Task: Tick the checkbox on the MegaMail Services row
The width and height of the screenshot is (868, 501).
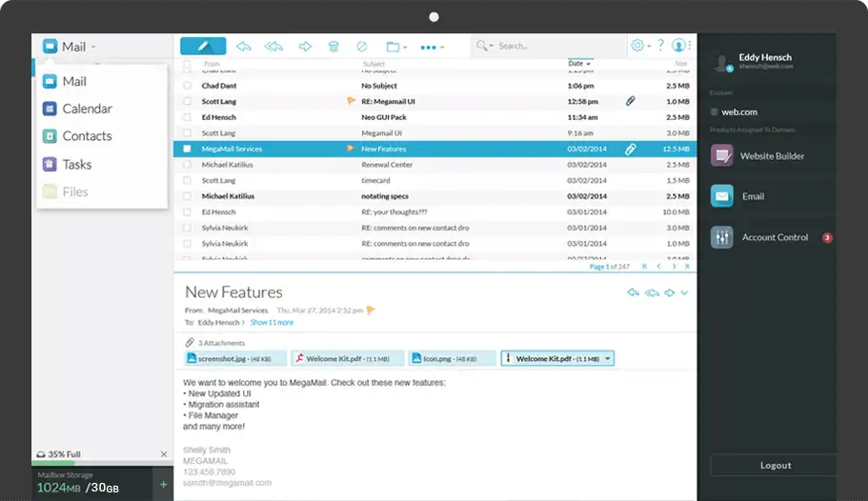Action: point(187,150)
